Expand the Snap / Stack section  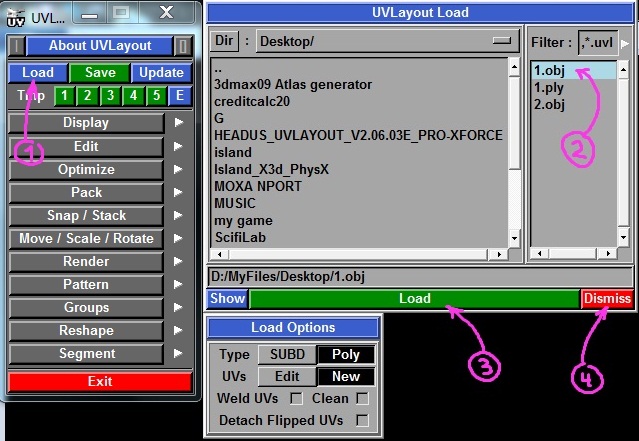coord(86,215)
